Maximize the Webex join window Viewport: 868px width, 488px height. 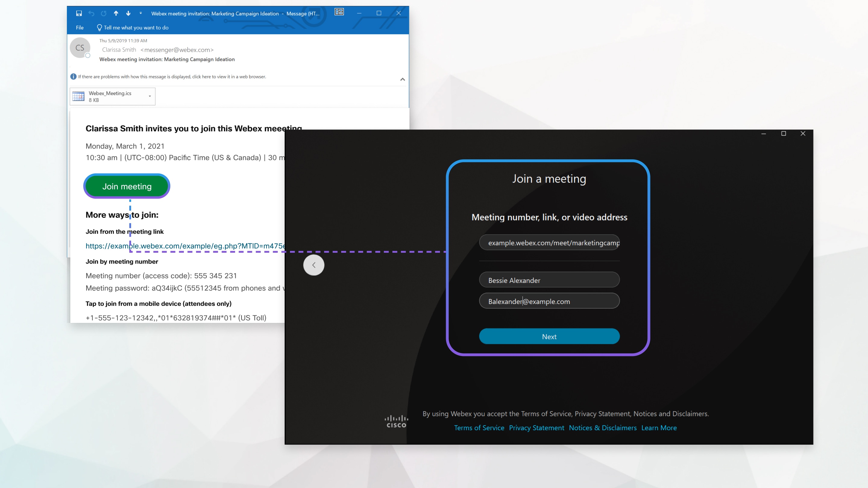(783, 134)
